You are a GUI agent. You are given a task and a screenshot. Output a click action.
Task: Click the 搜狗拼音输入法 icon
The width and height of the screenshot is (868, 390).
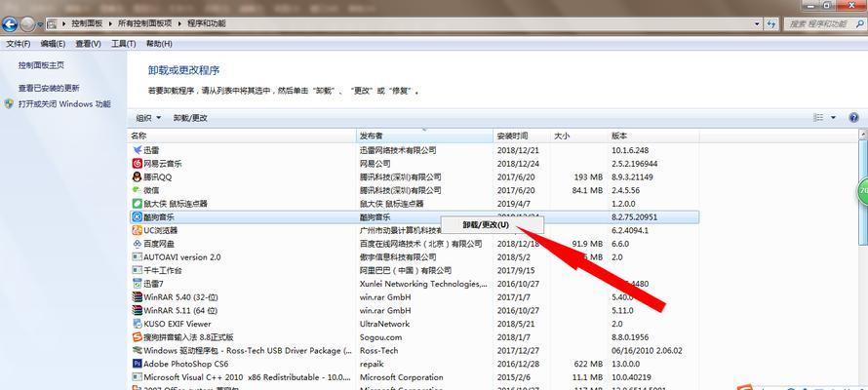(138, 337)
